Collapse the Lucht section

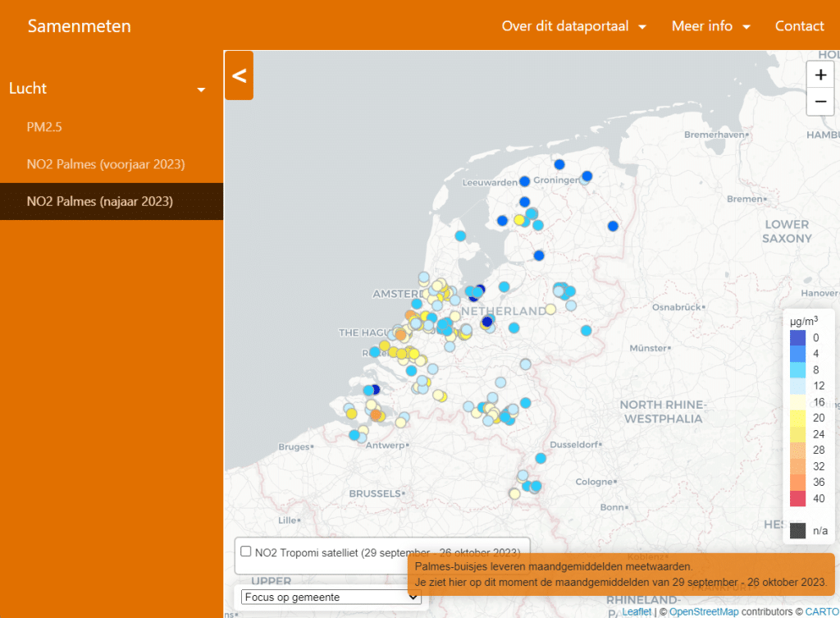coord(201,89)
